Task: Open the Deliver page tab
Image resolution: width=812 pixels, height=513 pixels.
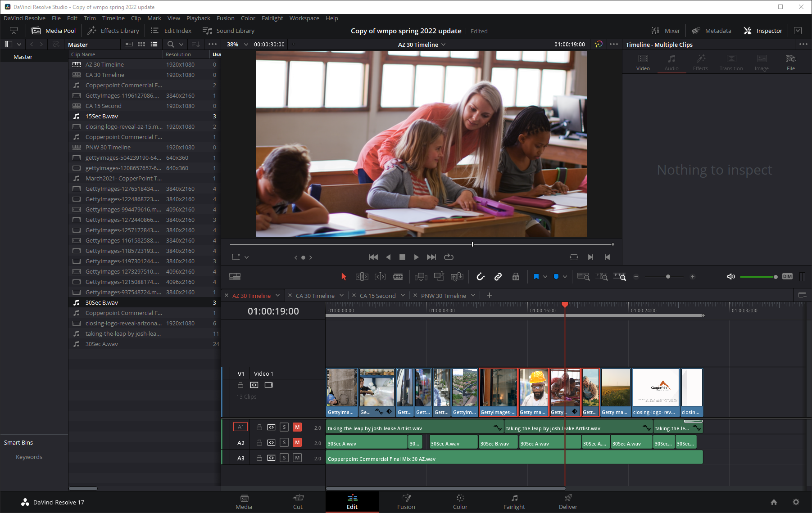Action: point(568,502)
